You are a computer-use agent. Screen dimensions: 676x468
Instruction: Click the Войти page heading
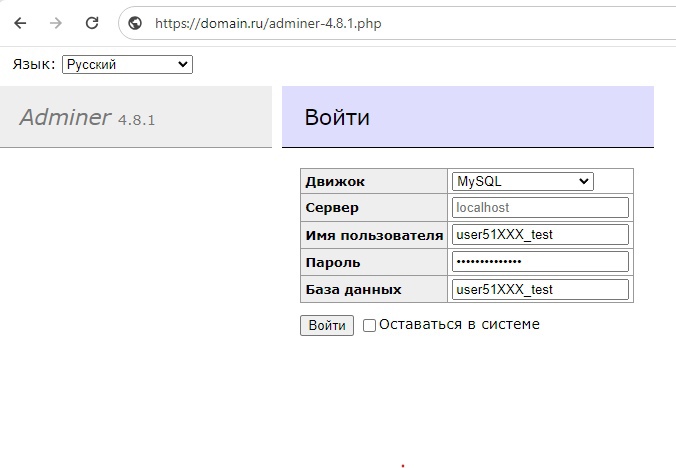point(337,118)
